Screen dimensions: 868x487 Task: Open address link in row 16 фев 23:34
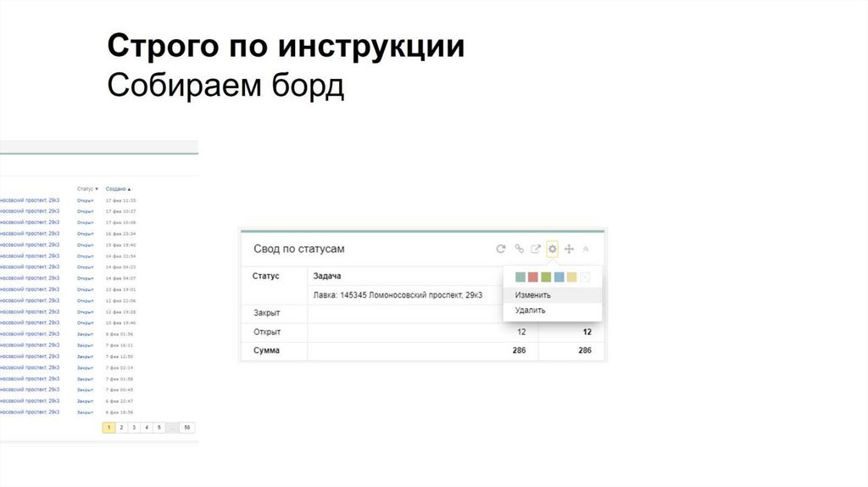[x=30, y=234]
